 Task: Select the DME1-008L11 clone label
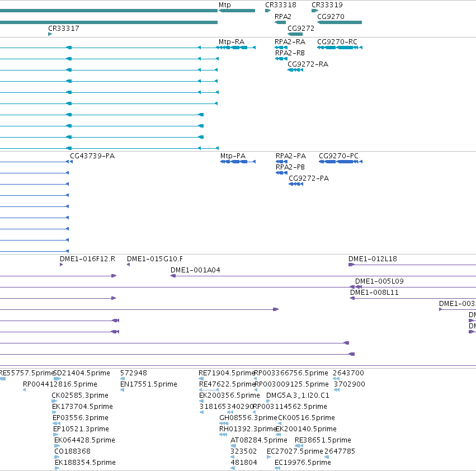point(374,293)
